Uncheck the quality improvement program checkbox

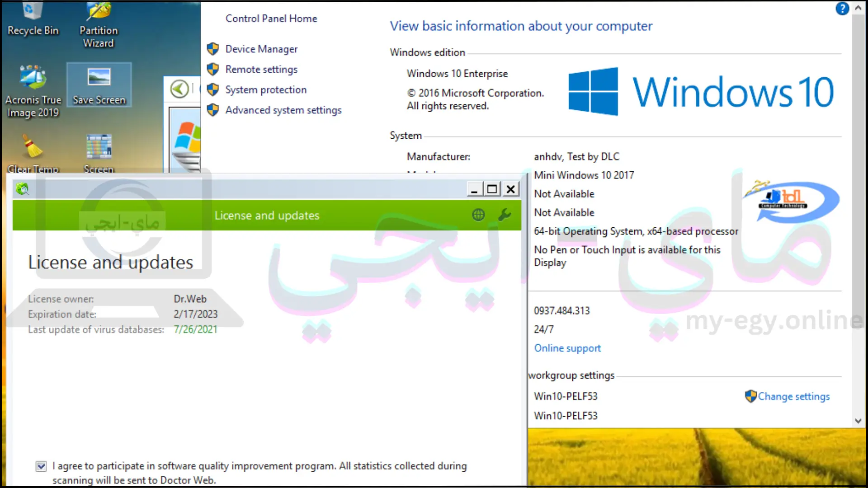tap(41, 466)
